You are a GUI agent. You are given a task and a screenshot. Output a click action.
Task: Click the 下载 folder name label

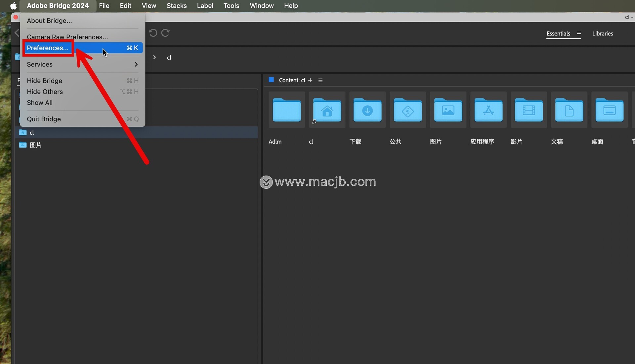tap(355, 142)
